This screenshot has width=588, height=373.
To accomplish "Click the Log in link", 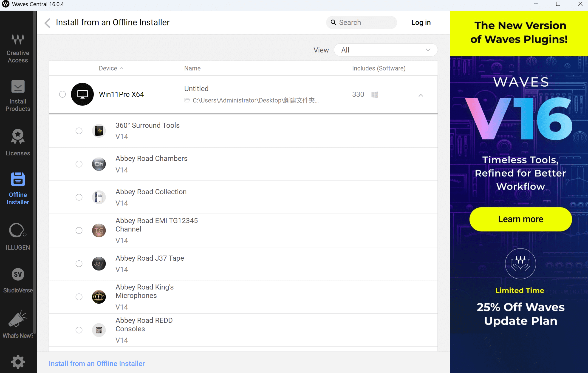I will coord(421,23).
